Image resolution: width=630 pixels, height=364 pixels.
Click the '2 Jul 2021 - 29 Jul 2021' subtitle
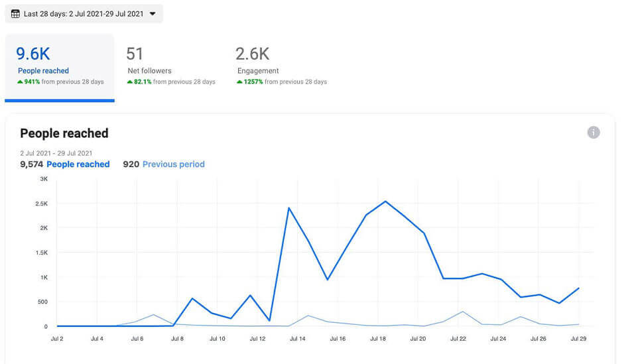(56, 153)
